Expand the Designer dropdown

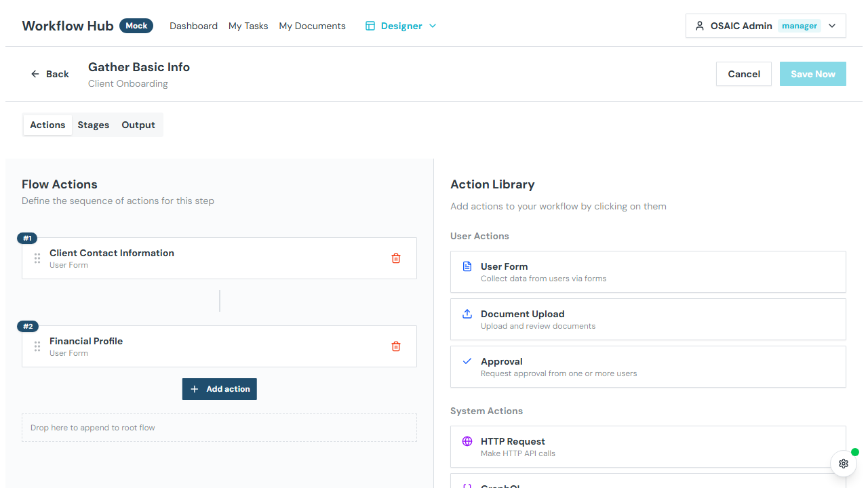pyautogui.click(x=432, y=25)
